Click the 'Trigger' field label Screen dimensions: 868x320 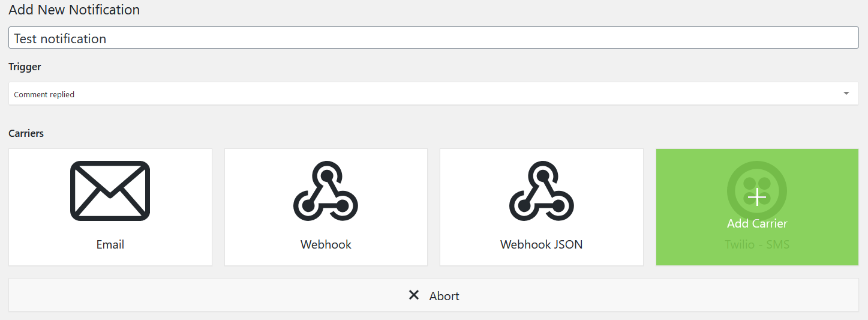tap(25, 67)
